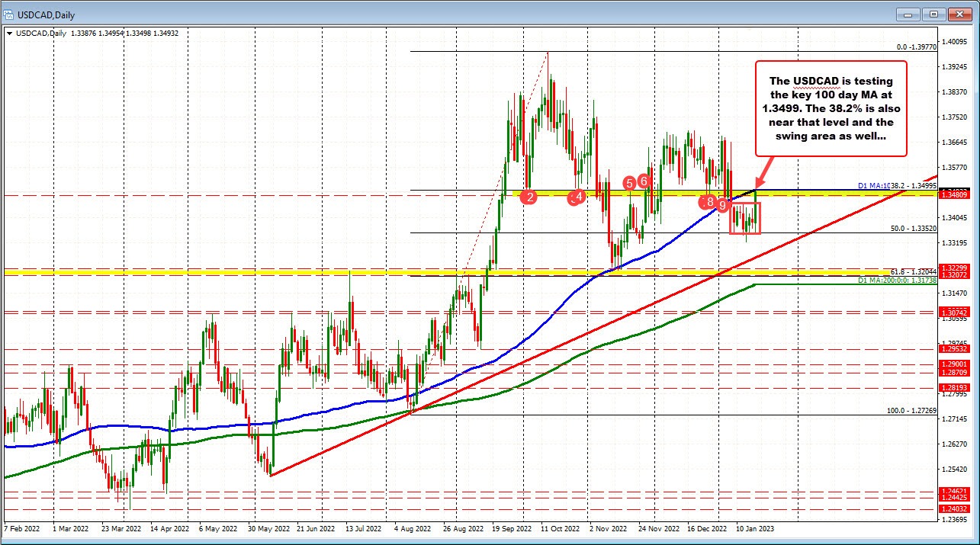Click the Minimize button on the chart window
Viewport: 980px width, 545px height.
pos(908,14)
